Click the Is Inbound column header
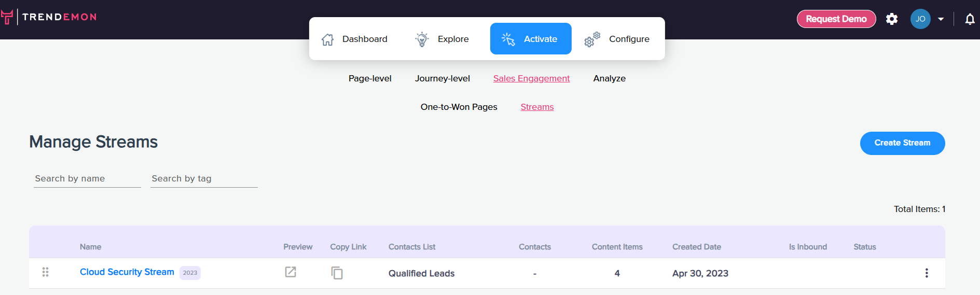The height and width of the screenshot is (295, 980). point(808,247)
